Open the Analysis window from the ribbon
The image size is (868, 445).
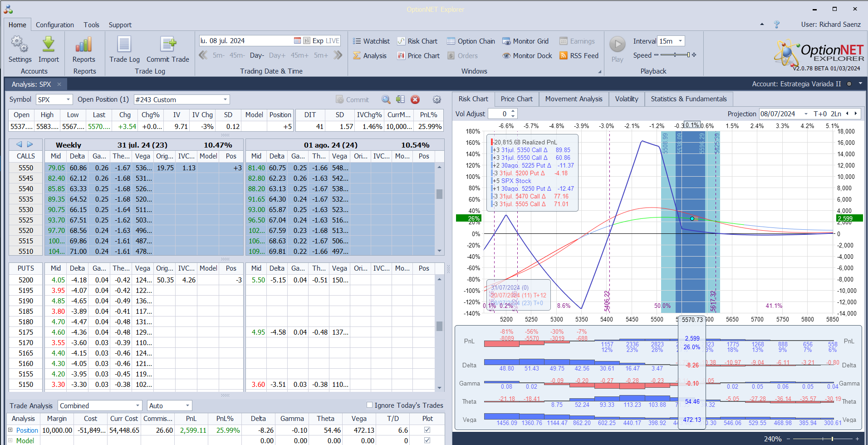click(x=370, y=56)
